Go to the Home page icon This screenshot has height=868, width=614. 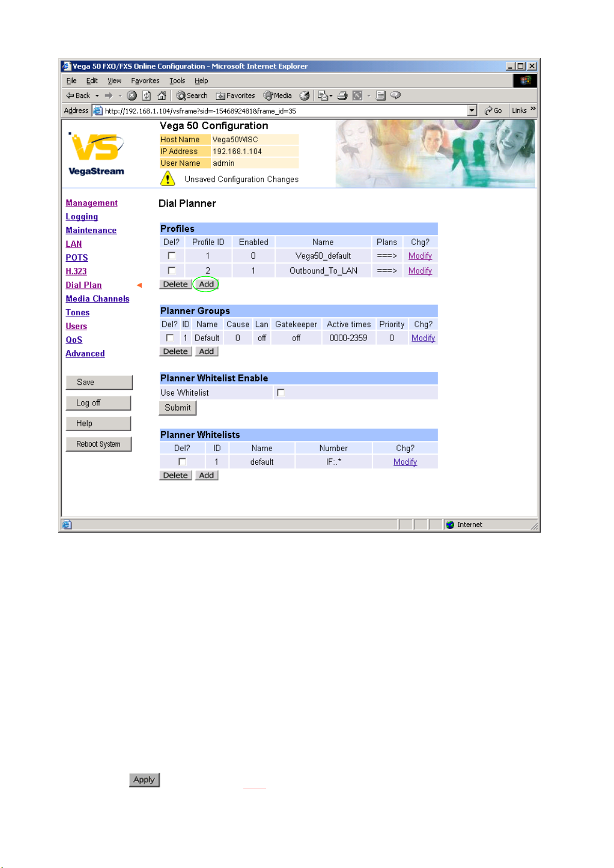(x=161, y=96)
